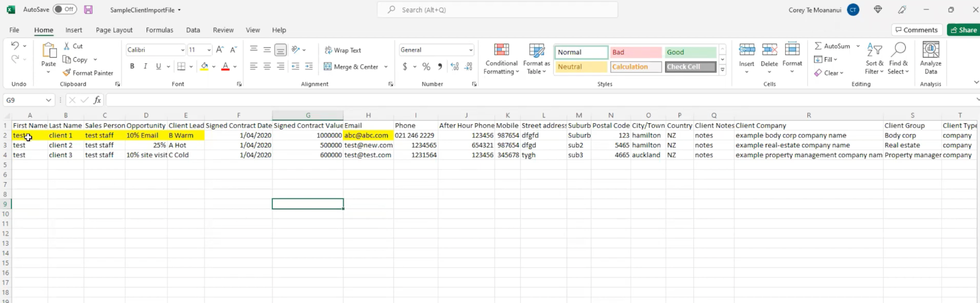Screen dimensions: 980x303
Task: Apply the Good cell style swatch
Action: pyautogui.click(x=690, y=53)
